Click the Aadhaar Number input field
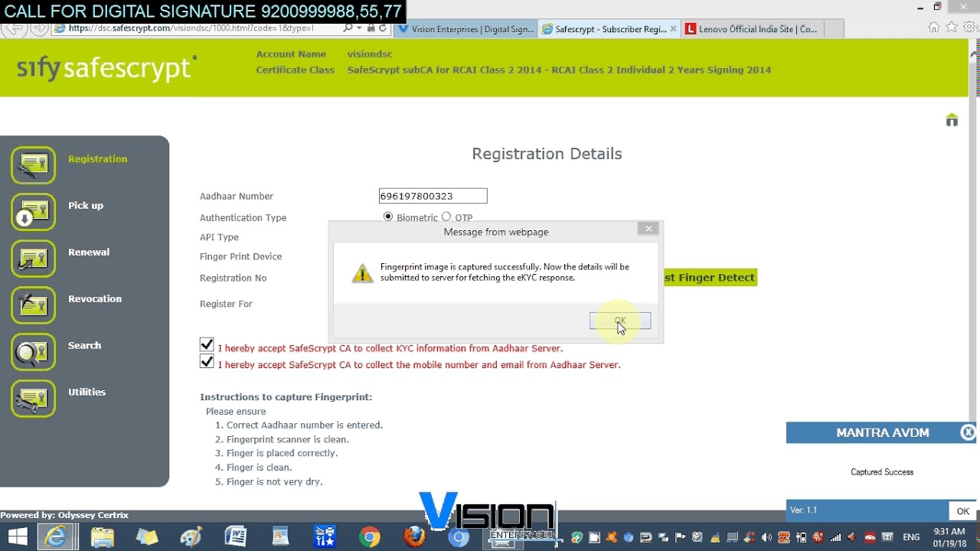980x551 pixels. tap(433, 196)
